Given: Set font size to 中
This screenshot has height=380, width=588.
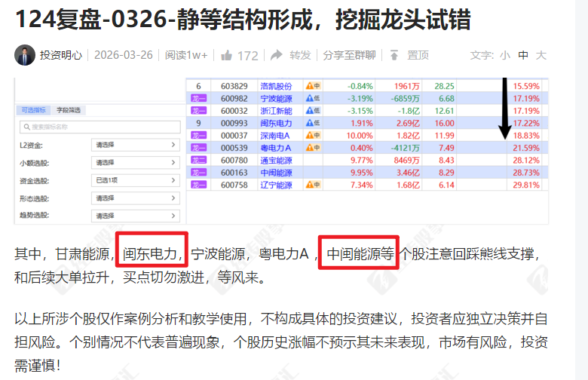Looking at the screenshot, I should [523, 55].
